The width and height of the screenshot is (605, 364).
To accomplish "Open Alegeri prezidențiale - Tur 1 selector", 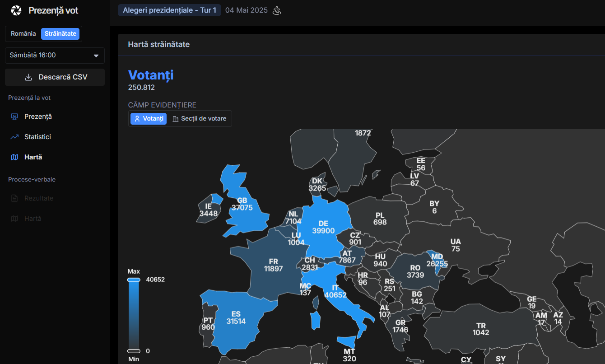I will tap(169, 10).
